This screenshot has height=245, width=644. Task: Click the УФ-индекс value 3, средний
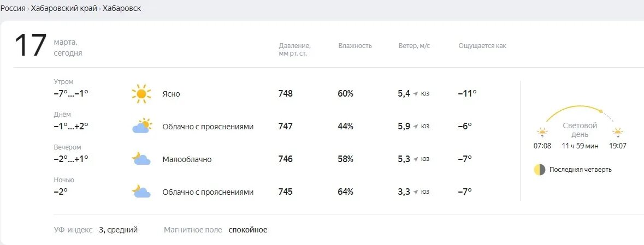[x=119, y=230]
